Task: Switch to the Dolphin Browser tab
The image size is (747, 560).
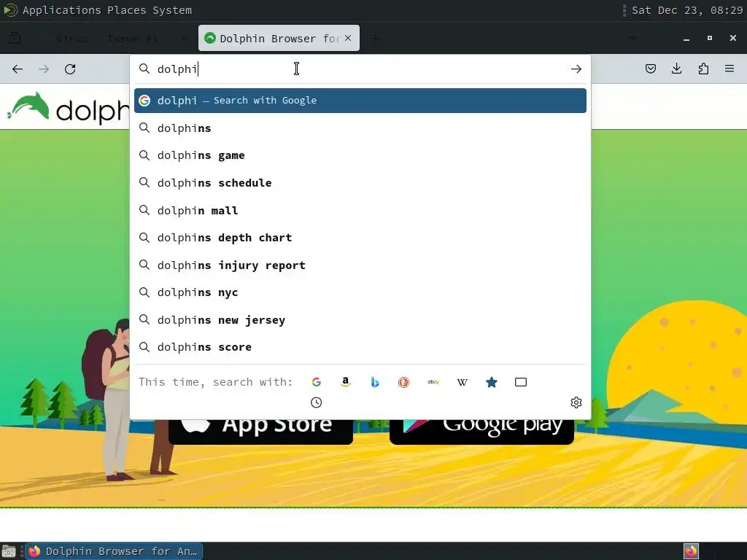Action: [x=279, y=38]
